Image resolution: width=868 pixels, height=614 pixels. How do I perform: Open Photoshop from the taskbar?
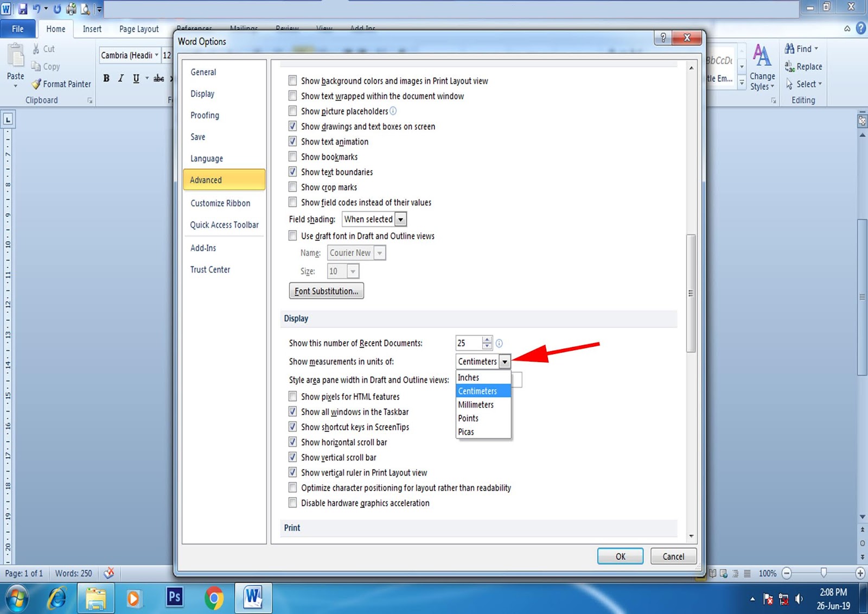[174, 597]
